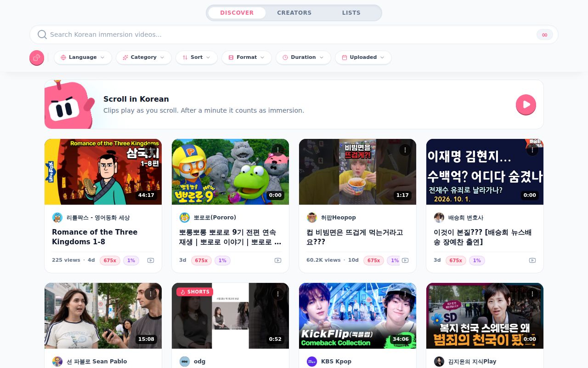Open the three-dot menu on the Sean Pablo video
This screenshot has width=588, height=368.
pos(150,294)
